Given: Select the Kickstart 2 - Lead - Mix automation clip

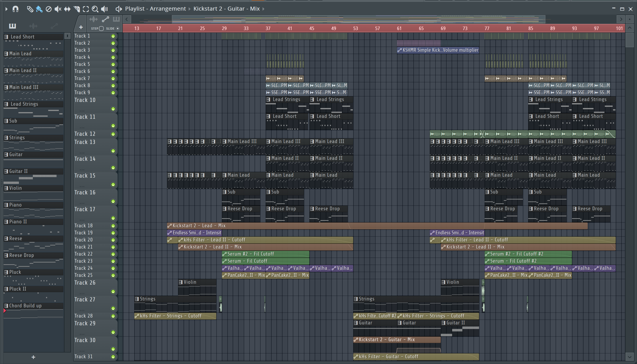Looking at the screenshot, I should point(377,226).
